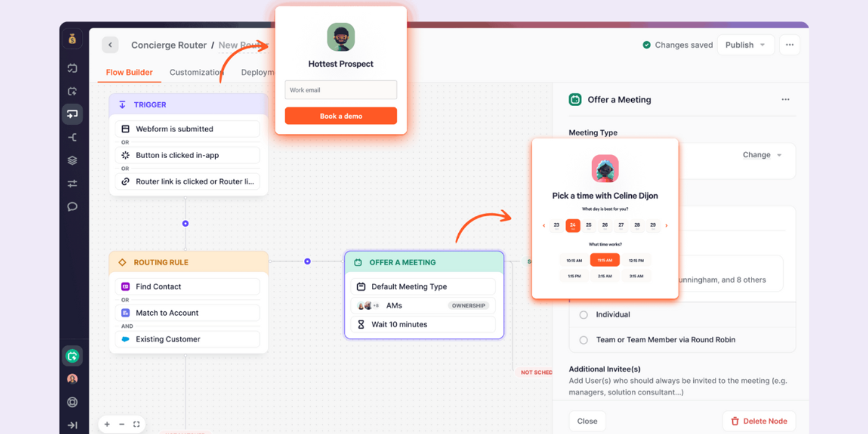Zoom in using the plus control

107,424
